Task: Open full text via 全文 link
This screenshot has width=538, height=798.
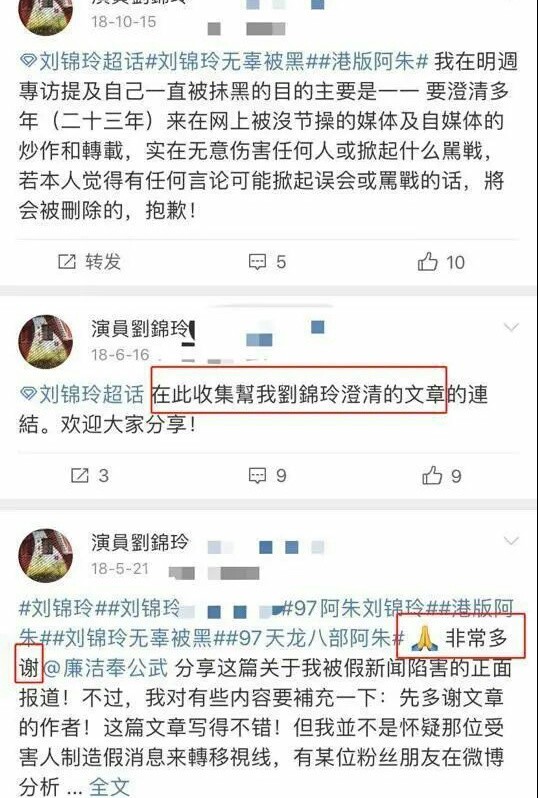Action: click(109, 786)
